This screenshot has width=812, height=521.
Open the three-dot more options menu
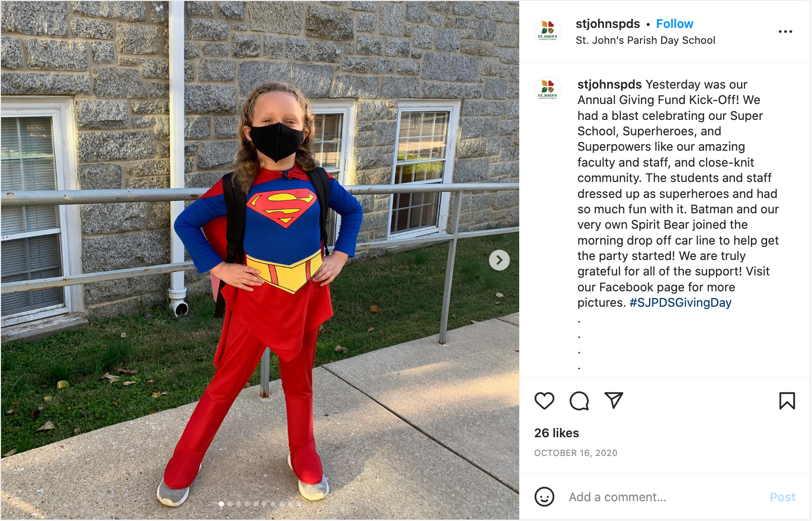(785, 32)
